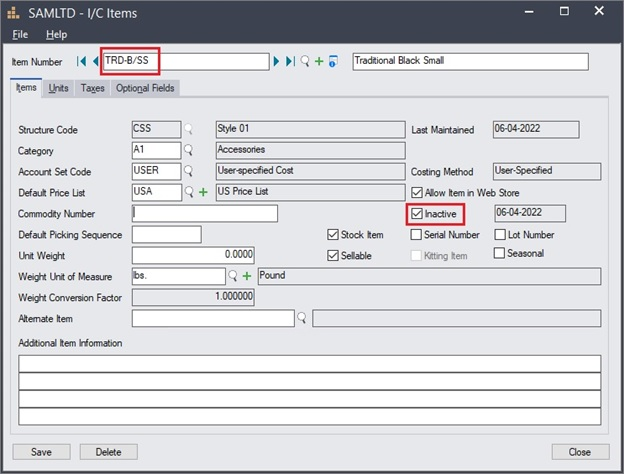Click third Additional Item Information line

pos(310,399)
